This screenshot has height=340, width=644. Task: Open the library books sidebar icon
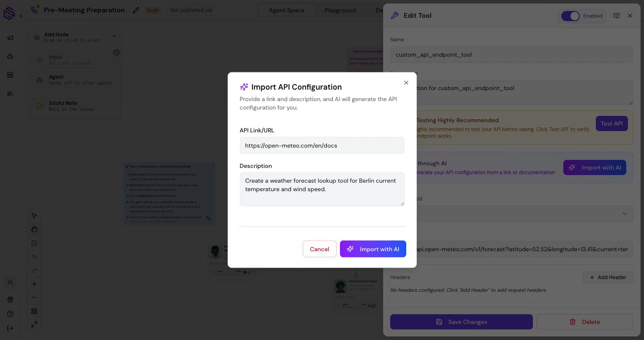click(x=10, y=93)
